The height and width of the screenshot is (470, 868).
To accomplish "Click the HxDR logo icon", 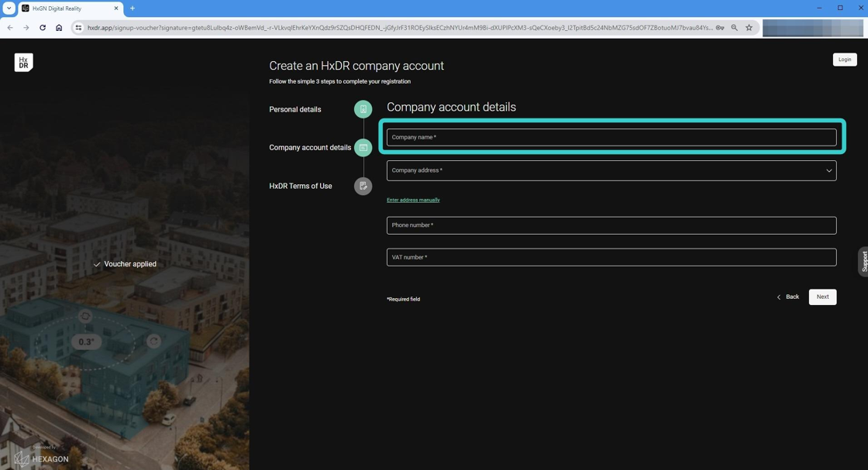I will (x=23, y=63).
